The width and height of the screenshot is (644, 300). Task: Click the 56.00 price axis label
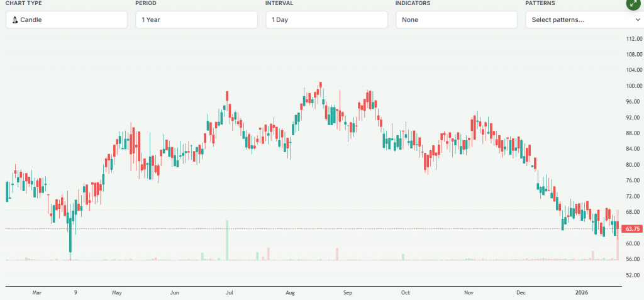coord(634,259)
